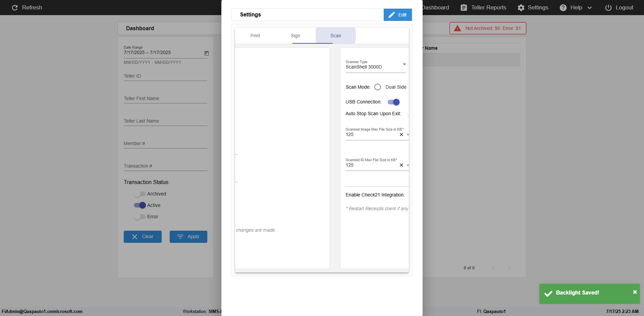Screen dimensions: 644x316
Task: Click the Logout menu item
Action: [619, 7]
